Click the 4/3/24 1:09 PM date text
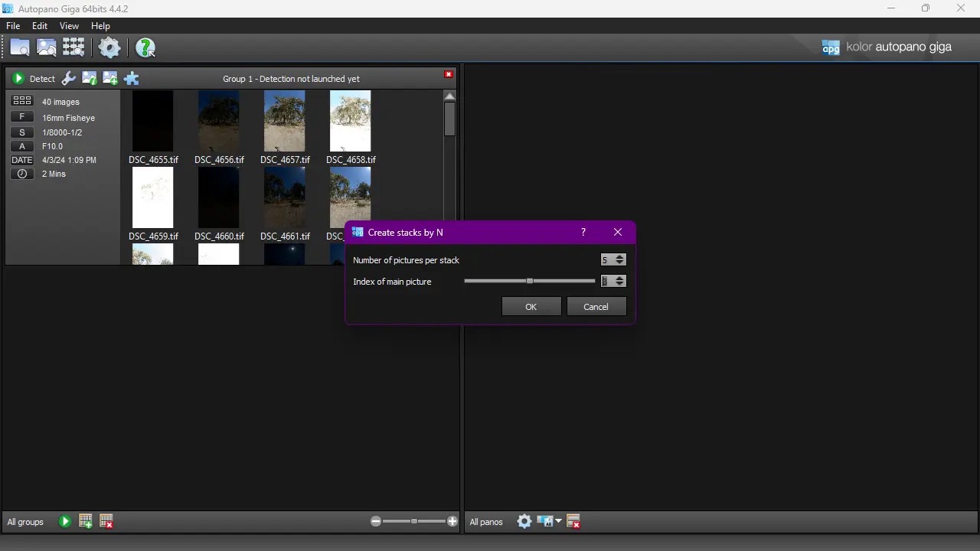This screenshot has height=551, width=980. pos(70,161)
